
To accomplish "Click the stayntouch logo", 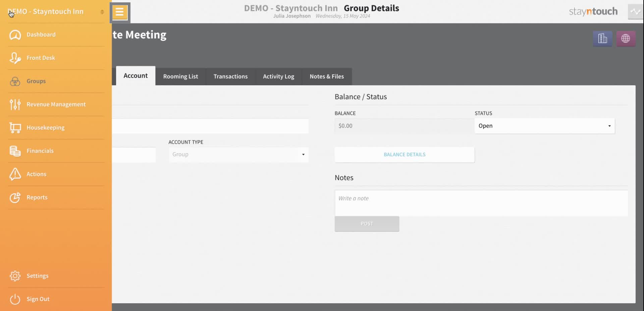I will (593, 11).
